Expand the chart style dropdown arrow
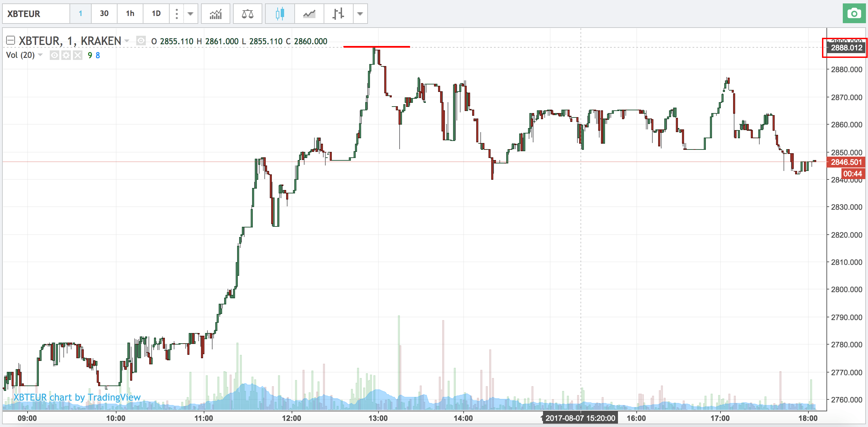This screenshot has width=868, height=427. pyautogui.click(x=360, y=14)
